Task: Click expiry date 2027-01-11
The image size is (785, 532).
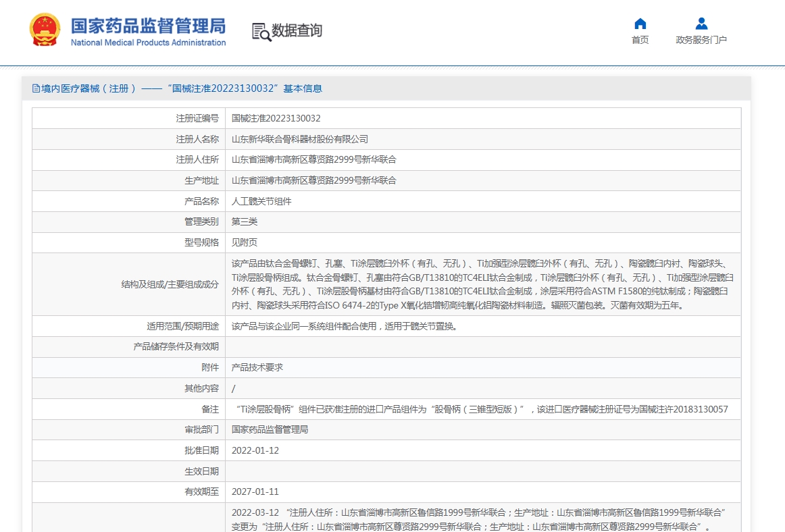Action: (255, 492)
